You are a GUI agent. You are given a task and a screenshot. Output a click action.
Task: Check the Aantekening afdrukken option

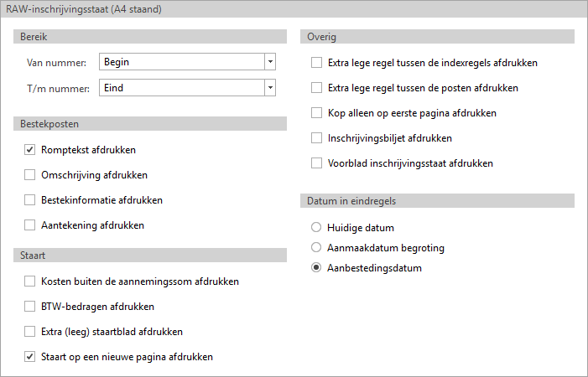30,225
